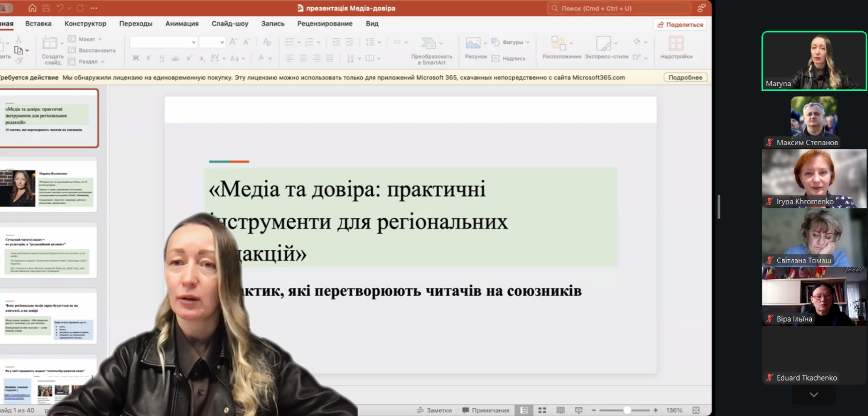Click the Поделиться share button
The image size is (868, 416).
click(679, 24)
